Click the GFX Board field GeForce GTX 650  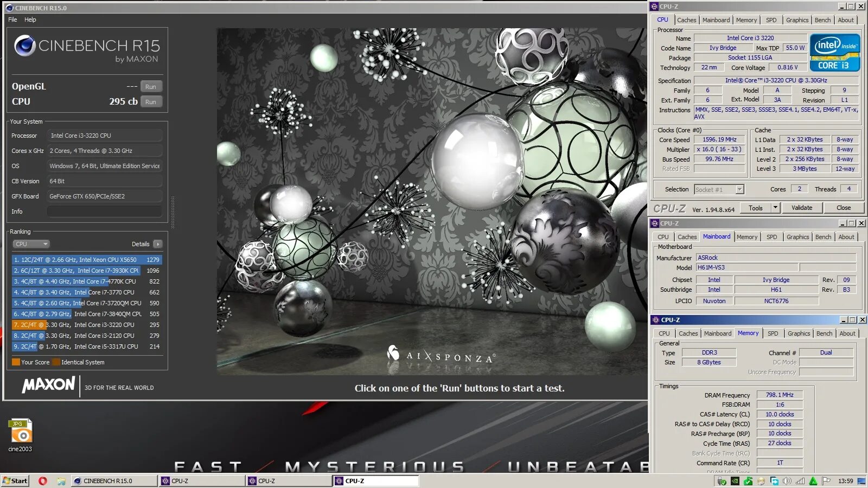(105, 196)
